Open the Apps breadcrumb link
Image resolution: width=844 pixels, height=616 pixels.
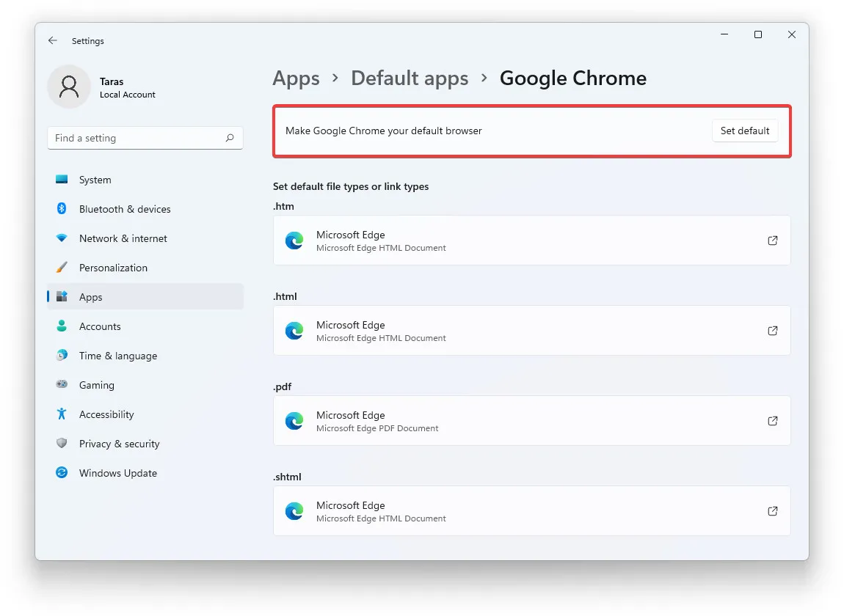296,78
